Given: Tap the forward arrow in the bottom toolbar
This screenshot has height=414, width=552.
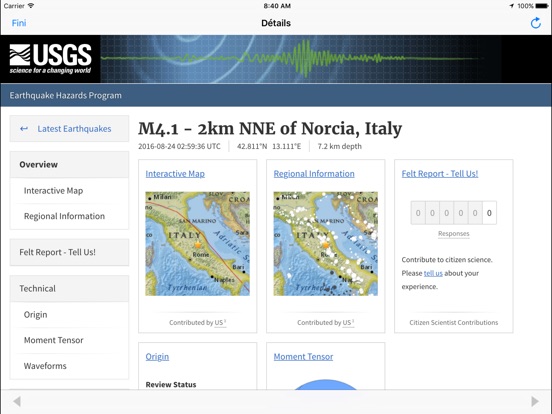Looking at the screenshot, I should (535, 401).
